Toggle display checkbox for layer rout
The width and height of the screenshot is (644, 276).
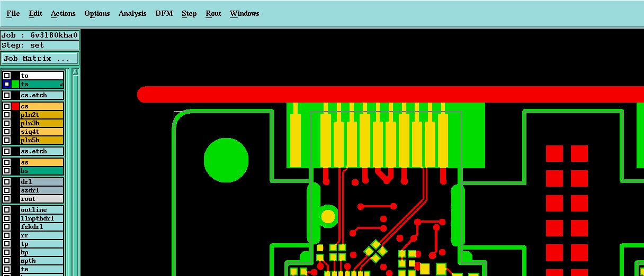(7, 199)
